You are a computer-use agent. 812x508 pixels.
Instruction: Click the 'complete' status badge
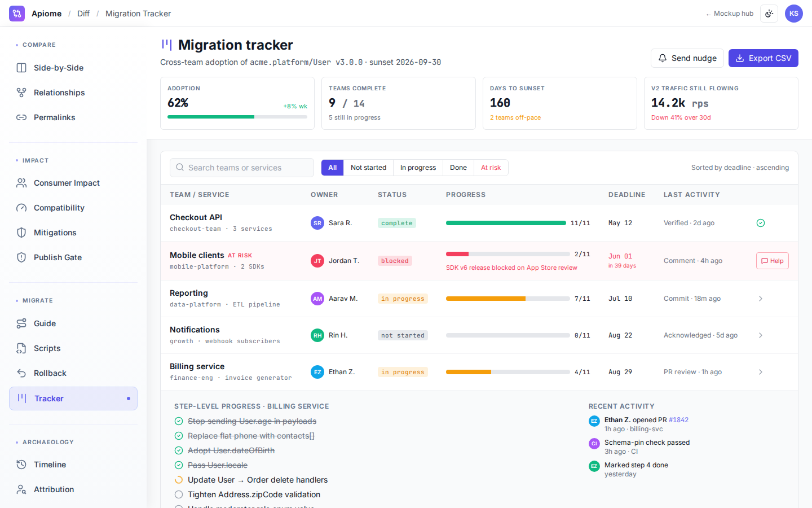397,223
